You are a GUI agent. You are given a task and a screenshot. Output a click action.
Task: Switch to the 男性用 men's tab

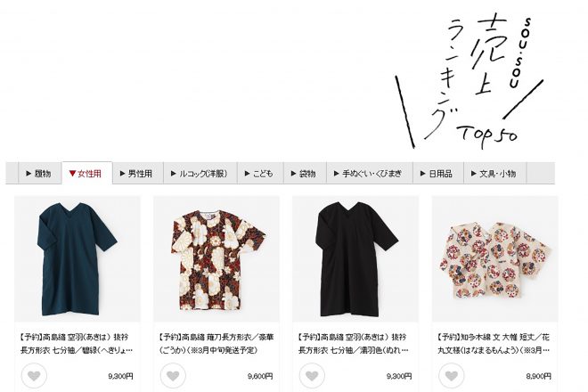[x=137, y=174]
